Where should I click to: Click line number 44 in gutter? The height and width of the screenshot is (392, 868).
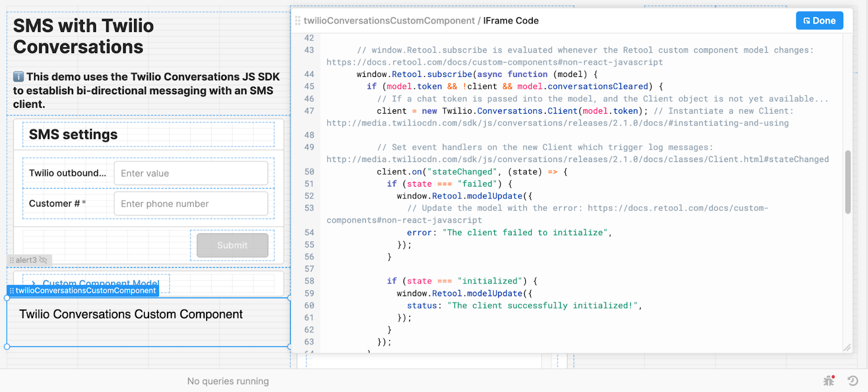[309, 74]
